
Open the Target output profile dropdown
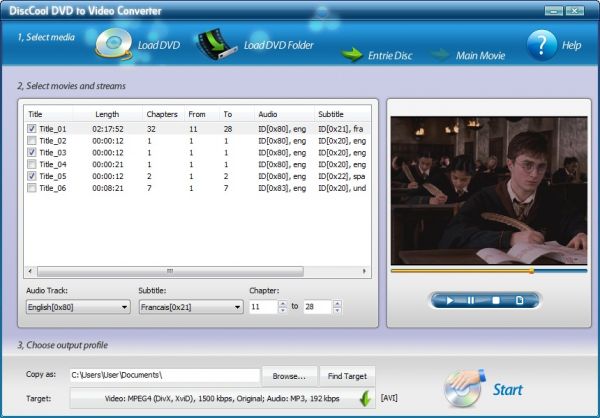(x=220, y=398)
